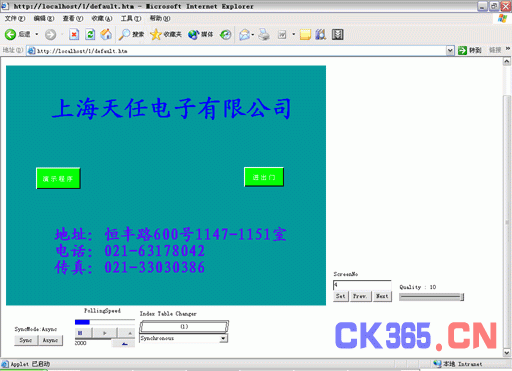Viewport: 512px width, 371px height.
Task: Open the Favorites menu in menu bar
Action: pos(102,18)
